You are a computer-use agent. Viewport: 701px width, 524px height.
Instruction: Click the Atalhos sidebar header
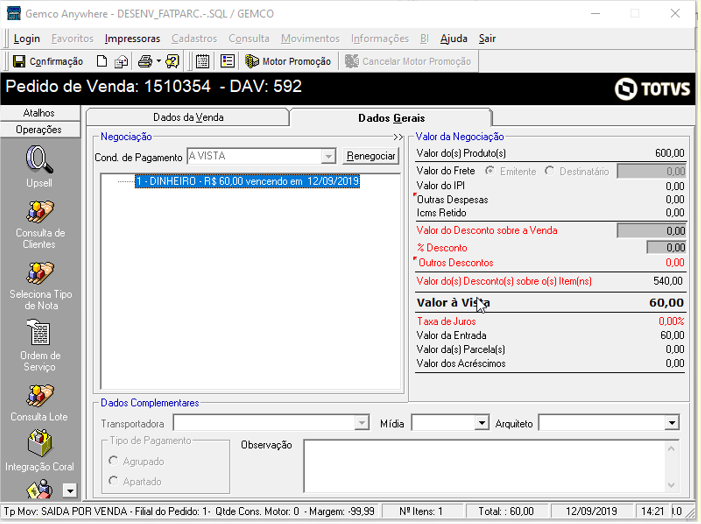tap(39, 113)
